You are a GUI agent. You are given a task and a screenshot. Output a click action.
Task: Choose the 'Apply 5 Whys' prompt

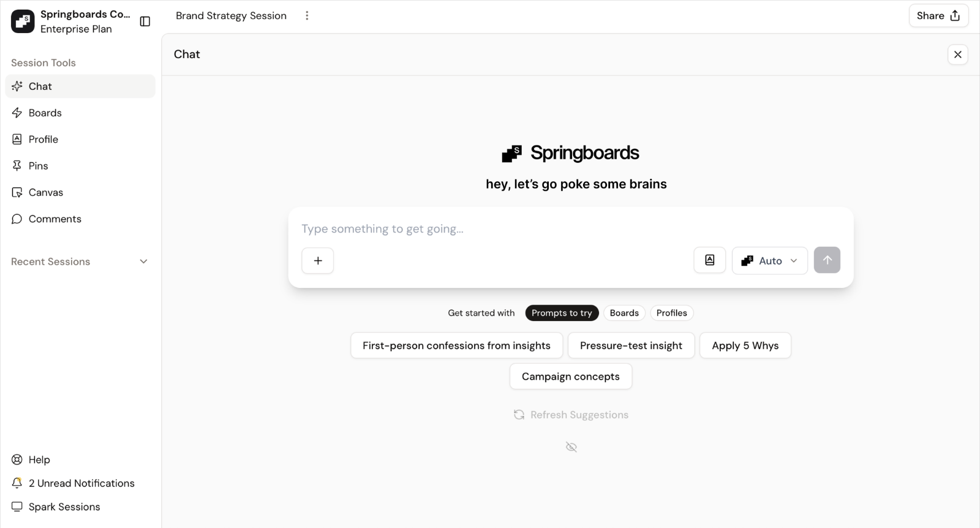pos(745,345)
